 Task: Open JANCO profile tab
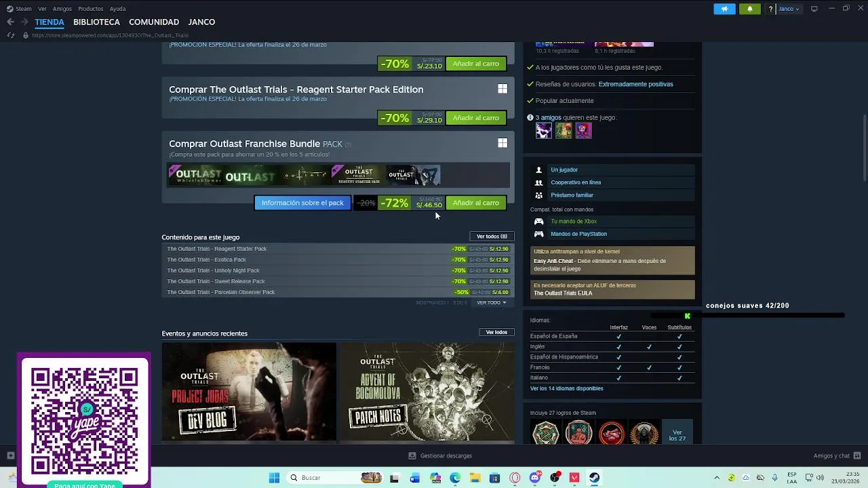point(201,22)
